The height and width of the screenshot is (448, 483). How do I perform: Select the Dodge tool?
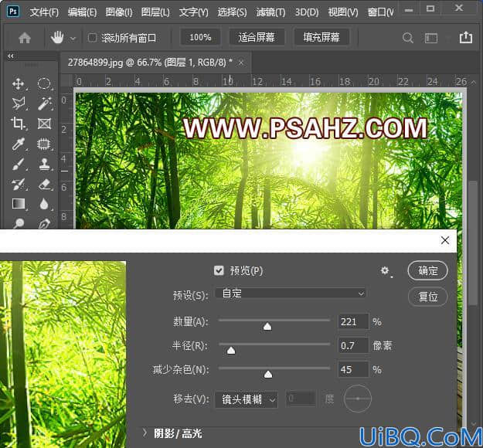[x=19, y=223]
